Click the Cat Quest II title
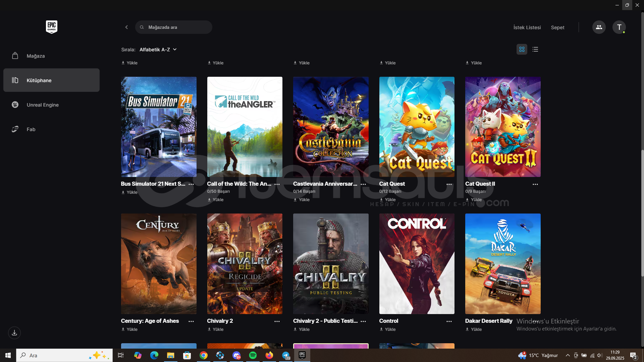The height and width of the screenshot is (362, 644). click(480, 184)
